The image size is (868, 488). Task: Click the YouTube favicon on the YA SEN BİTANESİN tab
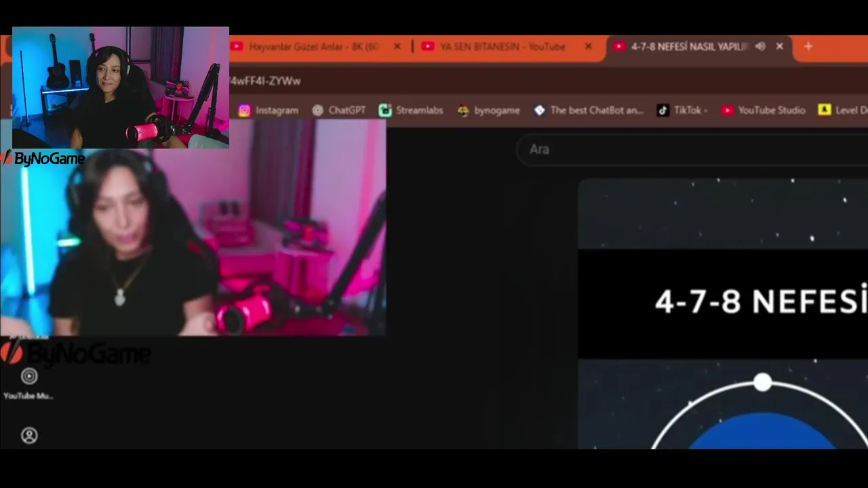[428, 47]
